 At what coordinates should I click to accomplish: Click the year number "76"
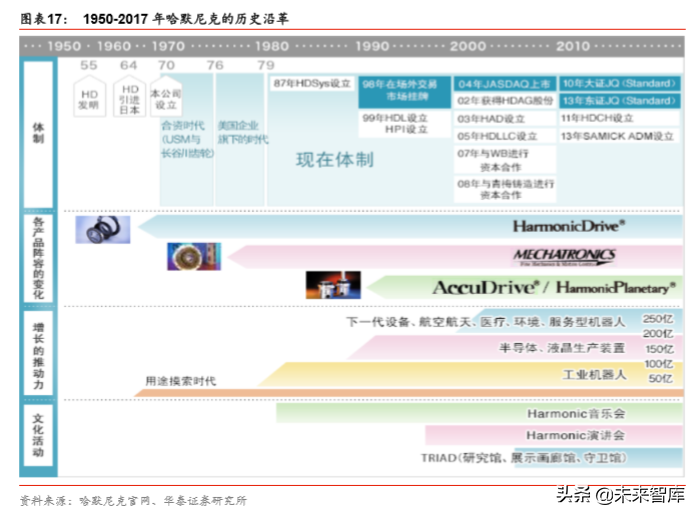(x=215, y=66)
